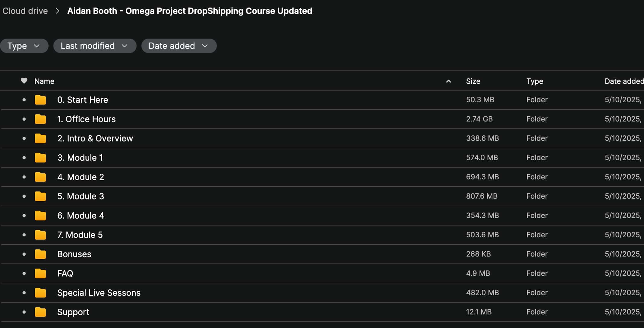The height and width of the screenshot is (328, 644).
Task: Click the Special Live Sessons folder icon
Action: [x=40, y=293]
